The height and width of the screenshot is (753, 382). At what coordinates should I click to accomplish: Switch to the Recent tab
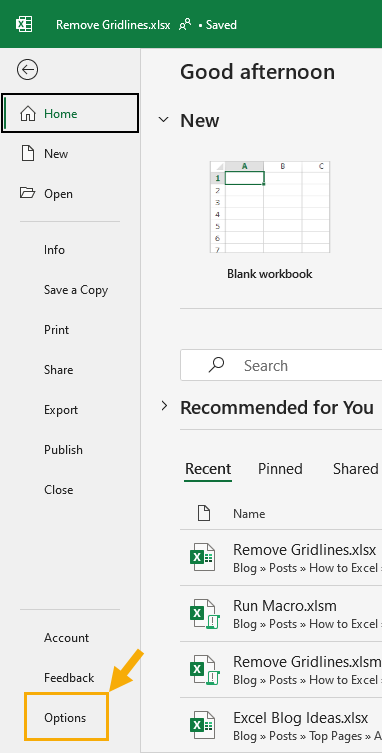pos(208,469)
